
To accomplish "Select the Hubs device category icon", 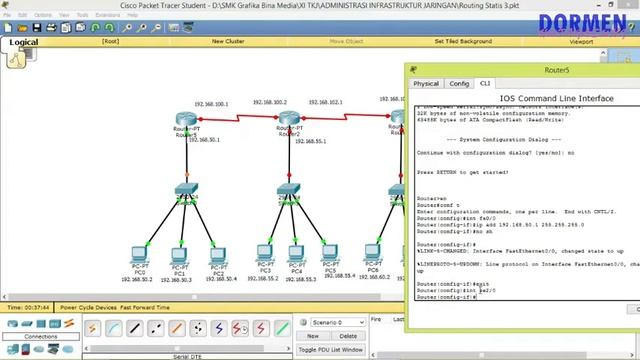I will 41,324.
